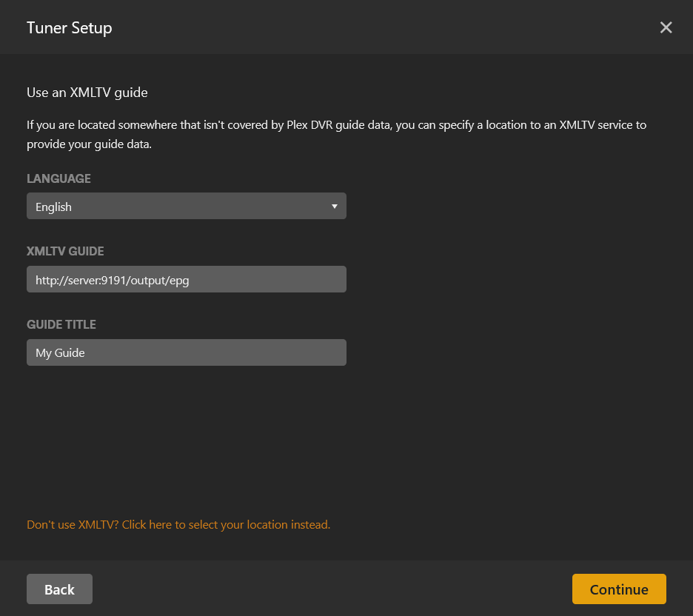Close the Tuner Setup dialog

pyautogui.click(x=666, y=27)
